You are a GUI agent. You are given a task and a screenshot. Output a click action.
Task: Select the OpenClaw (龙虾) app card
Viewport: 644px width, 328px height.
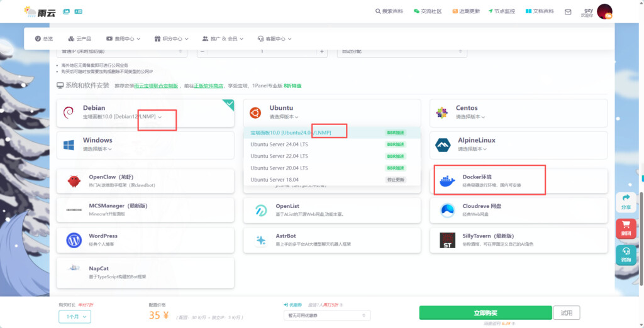tap(145, 181)
